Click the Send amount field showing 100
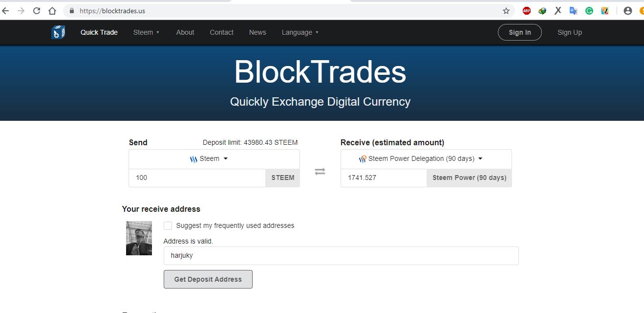The height and width of the screenshot is (313, 644). tap(197, 178)
